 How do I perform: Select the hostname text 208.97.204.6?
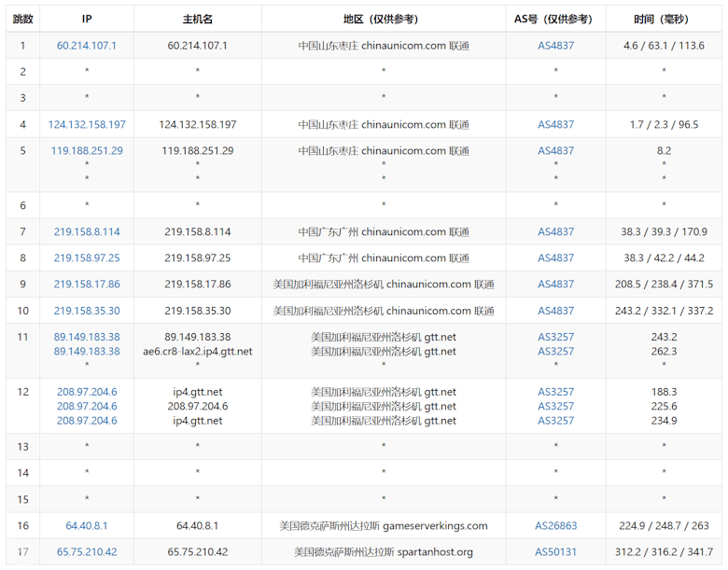198,406
